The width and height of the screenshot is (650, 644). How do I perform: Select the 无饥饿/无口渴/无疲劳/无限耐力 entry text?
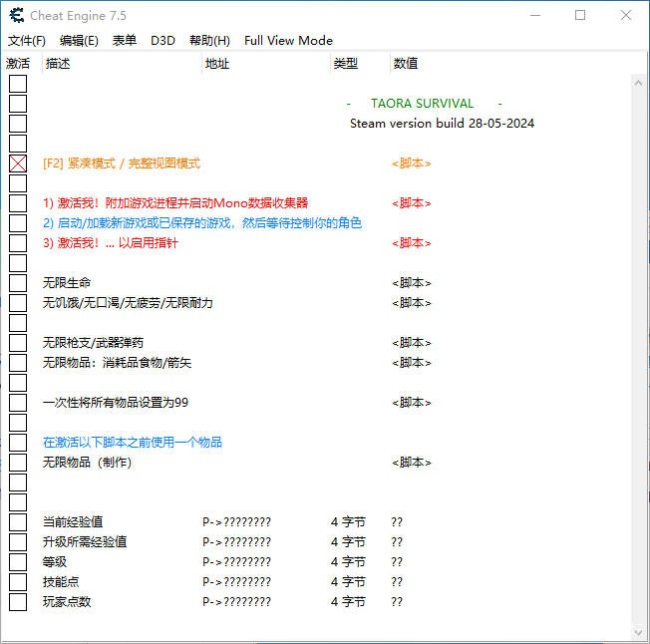[128, 303]
